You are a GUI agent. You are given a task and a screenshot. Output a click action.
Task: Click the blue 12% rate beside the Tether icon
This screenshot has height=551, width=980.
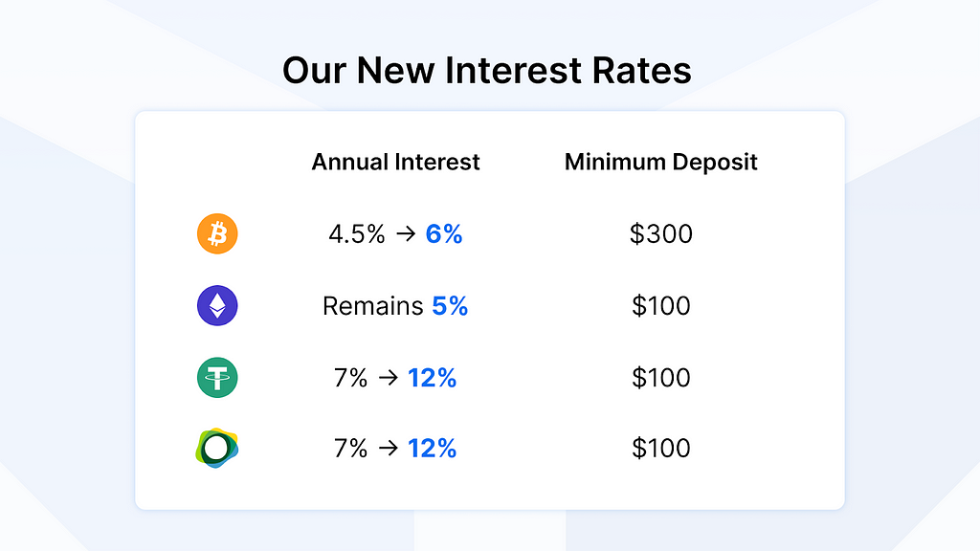point(432,378)
